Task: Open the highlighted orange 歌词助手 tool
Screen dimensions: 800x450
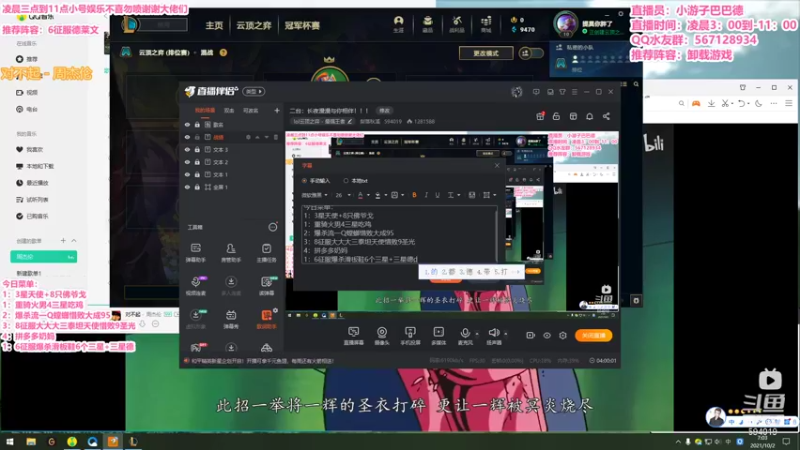Action: pos(266,319)
